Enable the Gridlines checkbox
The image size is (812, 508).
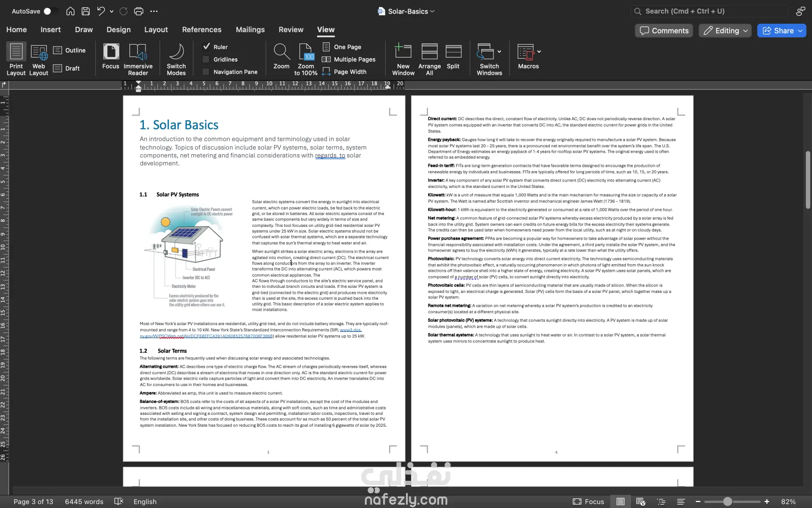[x=206, y=59]
